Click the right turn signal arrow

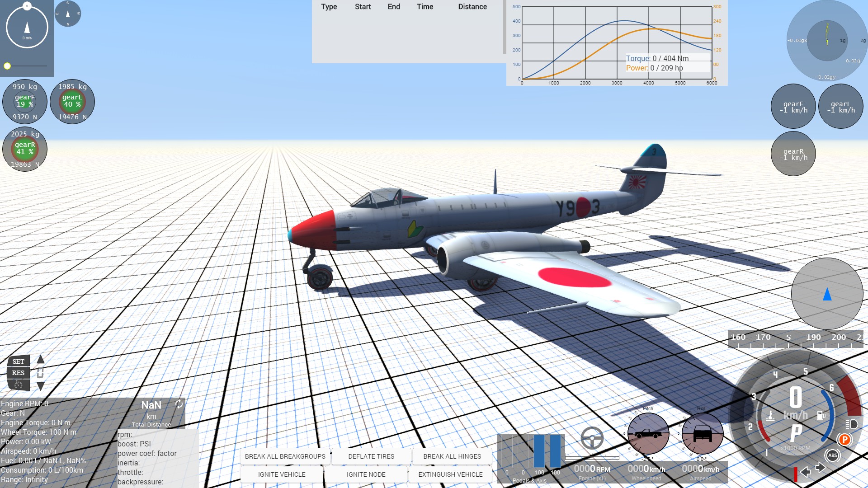(821, 468)
